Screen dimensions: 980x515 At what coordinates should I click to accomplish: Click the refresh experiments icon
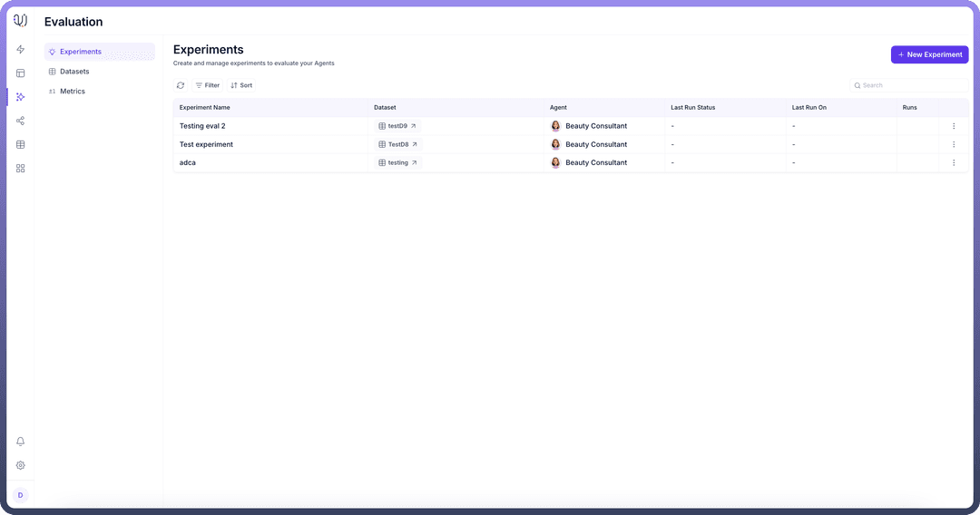click(181, 85)
